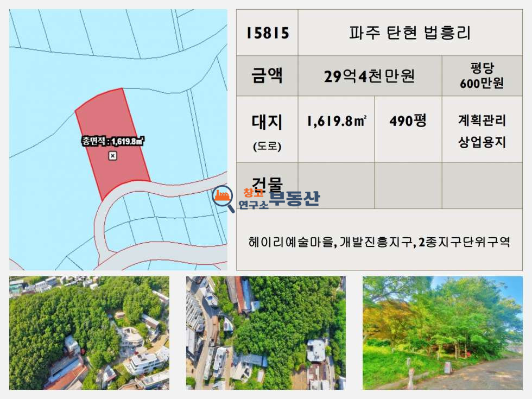Click the 금액 header cell
The height and width of the screenshot is (399, 532).
click(x=267, y=75)
